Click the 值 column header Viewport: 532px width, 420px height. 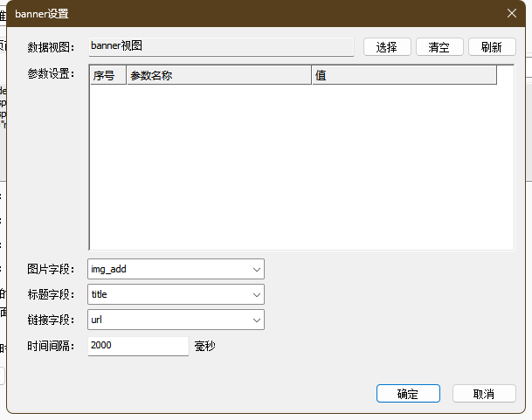[x=404, y=76]
